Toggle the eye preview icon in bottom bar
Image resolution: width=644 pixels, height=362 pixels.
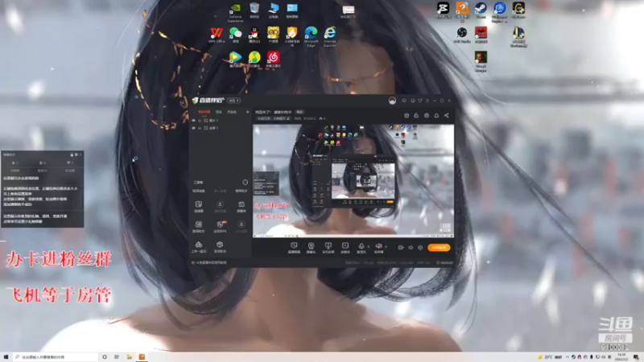tap(411, 248)
